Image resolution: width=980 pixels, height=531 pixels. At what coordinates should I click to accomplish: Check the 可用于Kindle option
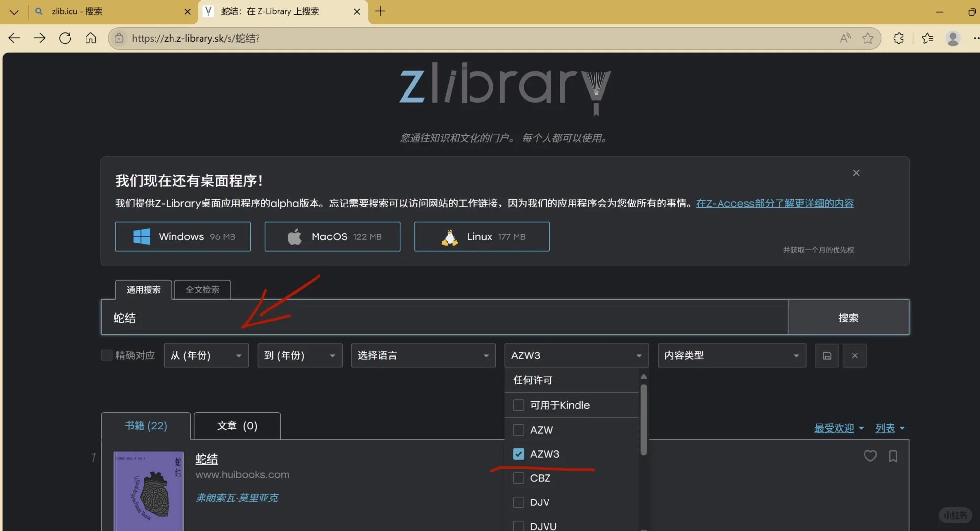(x=519, y=405)
